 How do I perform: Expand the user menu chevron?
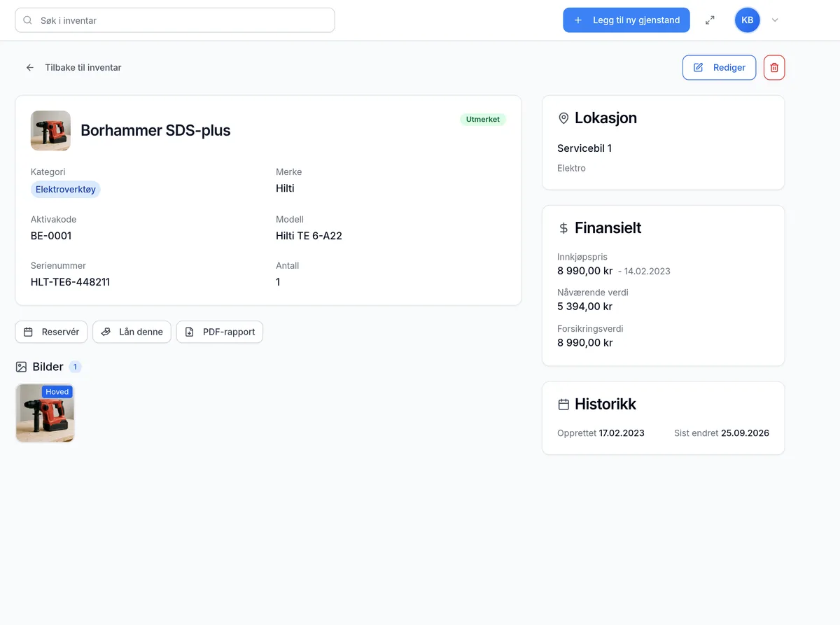click(775, 20)
